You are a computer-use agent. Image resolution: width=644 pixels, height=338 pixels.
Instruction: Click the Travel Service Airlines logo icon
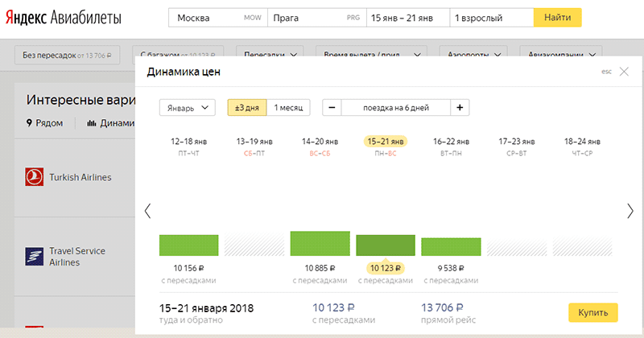click(x=34, y=256)
